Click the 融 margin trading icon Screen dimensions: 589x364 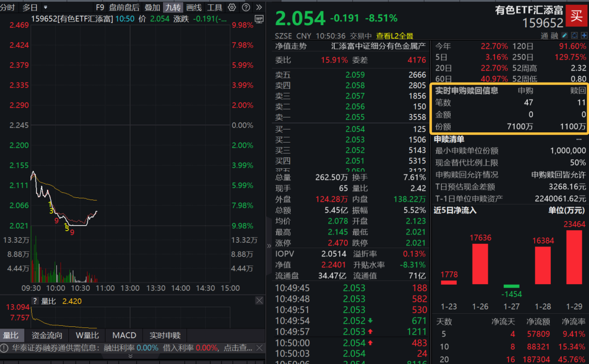point(554,35)
